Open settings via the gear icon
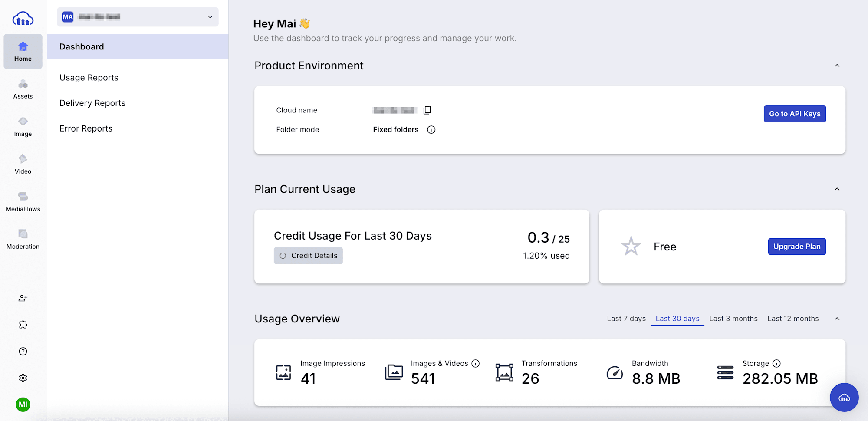The image size is (868, 421). click(x=23, y=378)
